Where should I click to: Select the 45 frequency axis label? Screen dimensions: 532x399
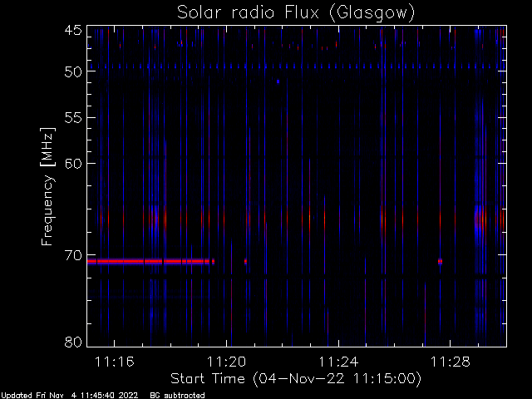[x=73, y=30]
